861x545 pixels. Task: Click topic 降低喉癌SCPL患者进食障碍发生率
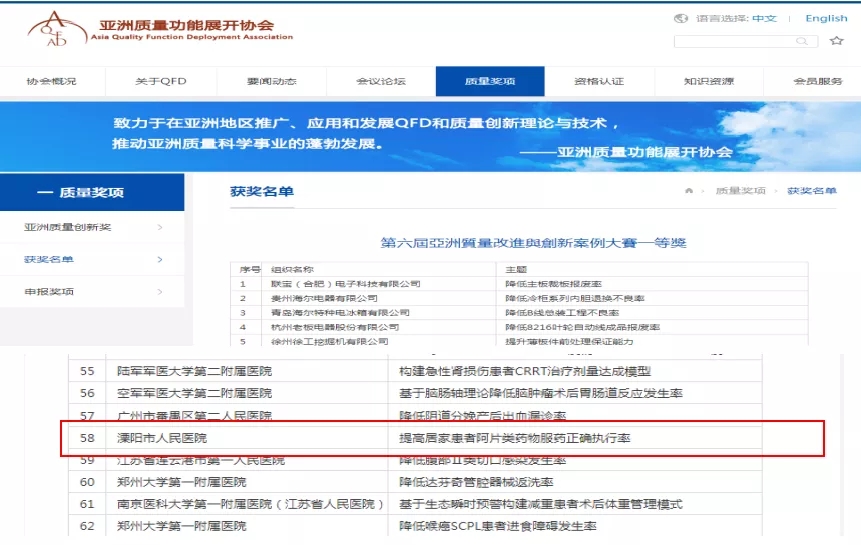(497, 526)
